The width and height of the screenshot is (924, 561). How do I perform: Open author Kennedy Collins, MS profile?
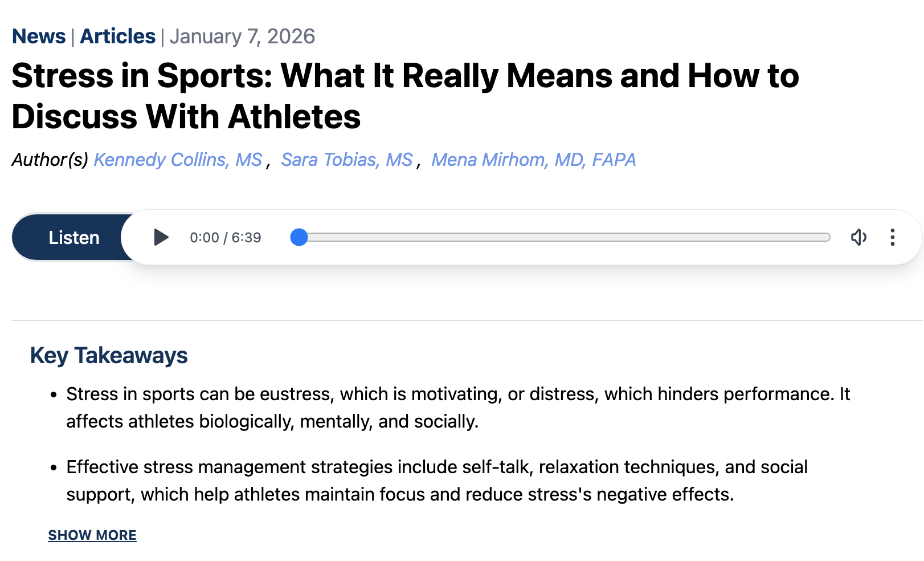click(178, 160)
